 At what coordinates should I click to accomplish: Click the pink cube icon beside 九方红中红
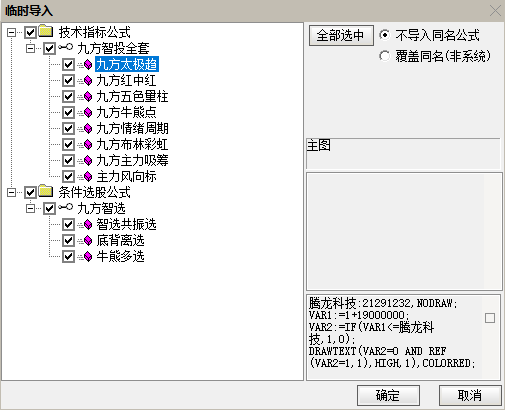[x=88, y=80]
